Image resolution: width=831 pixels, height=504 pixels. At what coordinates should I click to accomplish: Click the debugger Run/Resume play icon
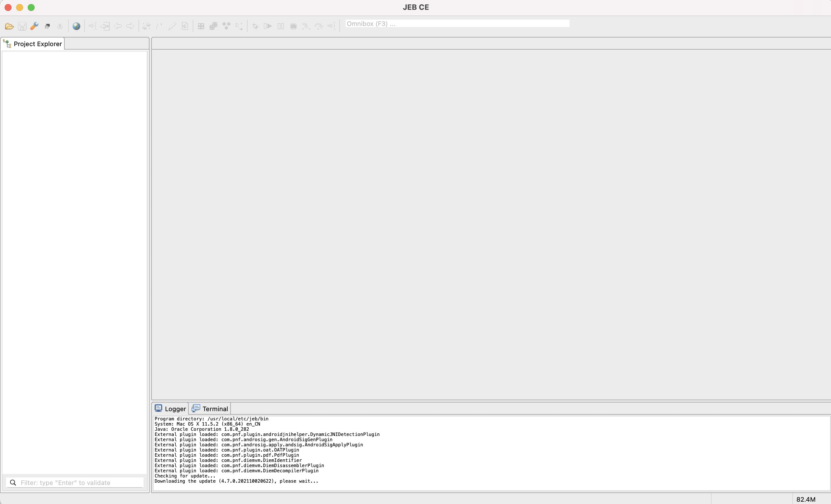tap(268, 26)
